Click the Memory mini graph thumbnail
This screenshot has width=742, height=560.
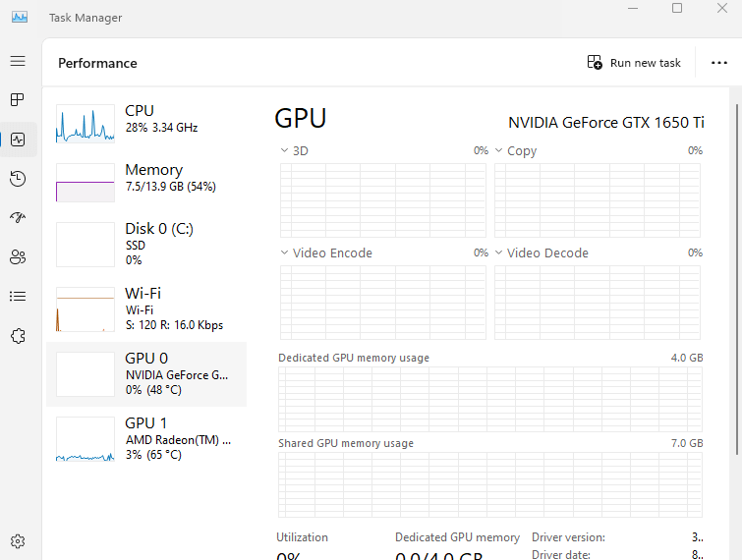pos(86,183)
